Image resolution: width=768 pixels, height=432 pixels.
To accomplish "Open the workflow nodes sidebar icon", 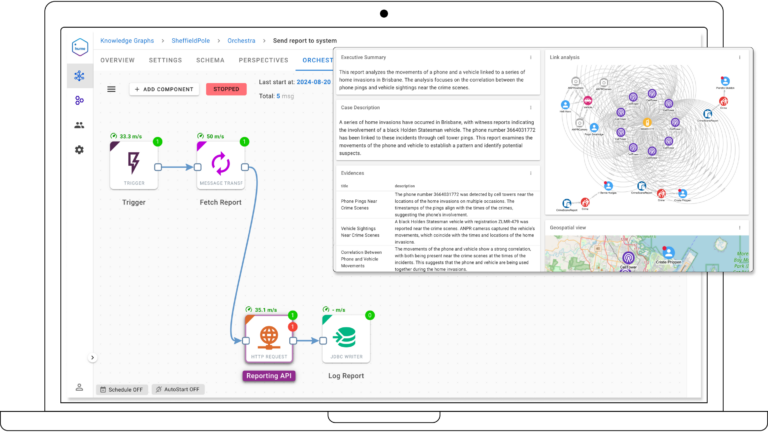I will [x=79, y=100].
